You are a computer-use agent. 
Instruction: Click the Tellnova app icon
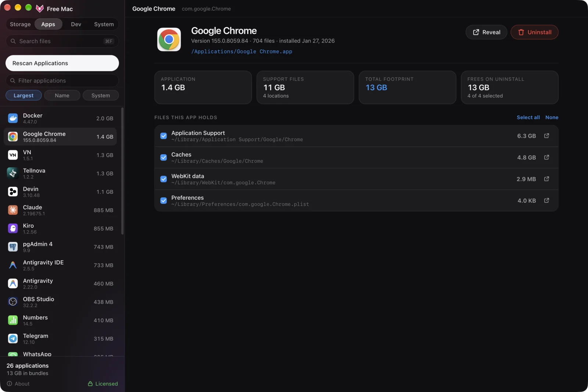point(13,173)
